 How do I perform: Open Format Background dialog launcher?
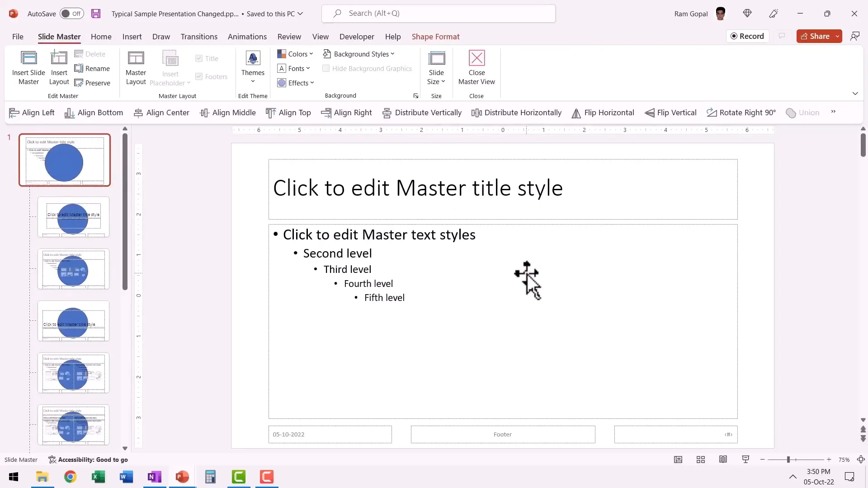tap(416, 96)
